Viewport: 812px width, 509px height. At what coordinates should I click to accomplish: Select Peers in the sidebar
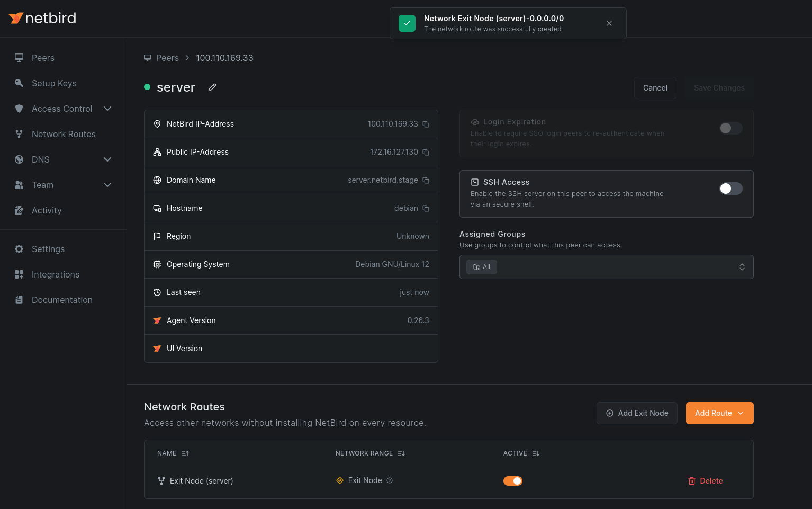43,58
